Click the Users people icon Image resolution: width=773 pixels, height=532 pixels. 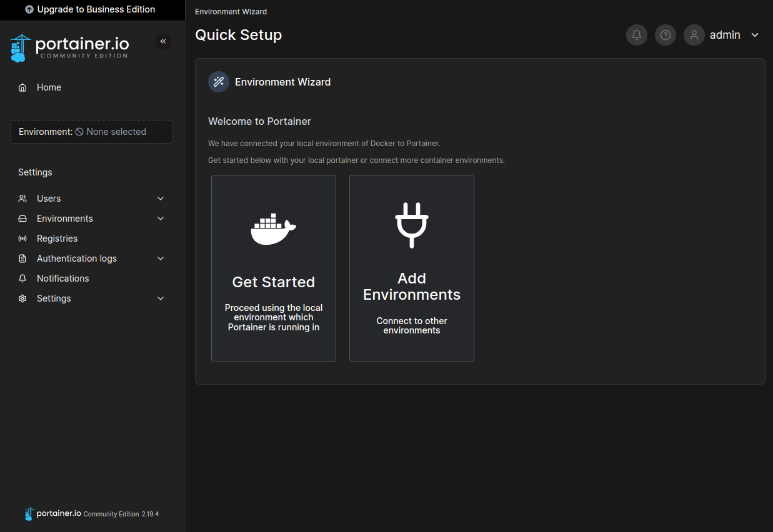pyautogui.click(x=22, y=199)
